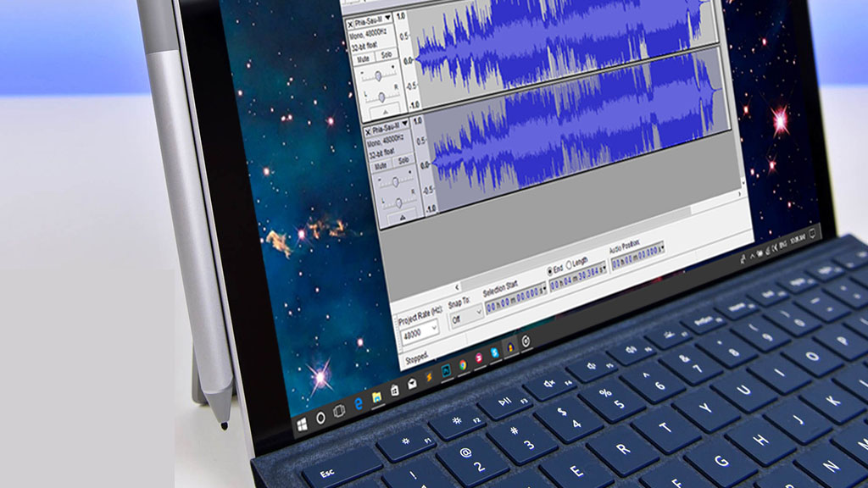The image size is (868, 488).
Task: Open Audio Position format dropdown arrow
Action: pos(661,249)
